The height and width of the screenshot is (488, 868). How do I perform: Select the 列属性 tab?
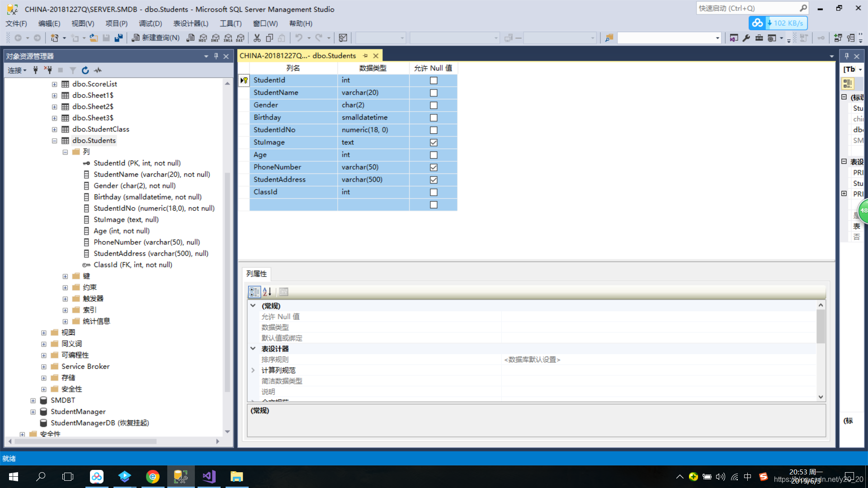click(256, 274)
